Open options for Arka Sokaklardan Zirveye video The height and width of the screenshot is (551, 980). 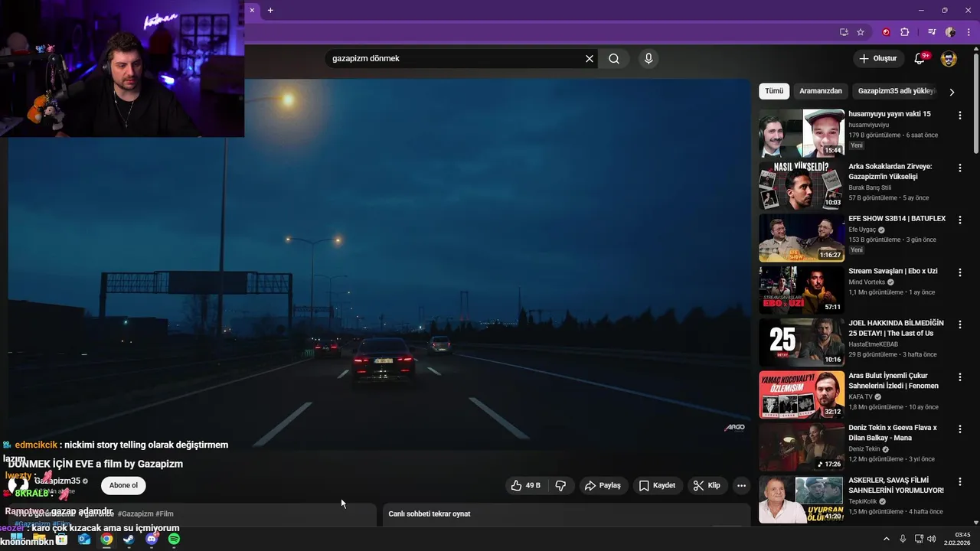pyautogui.click(x=959, y=167)
